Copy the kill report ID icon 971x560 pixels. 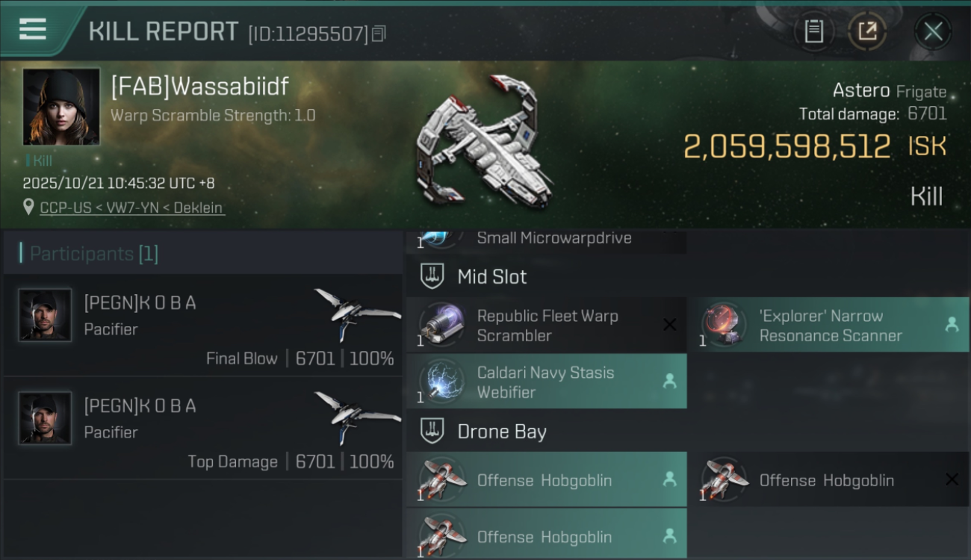tap(379, 34)
